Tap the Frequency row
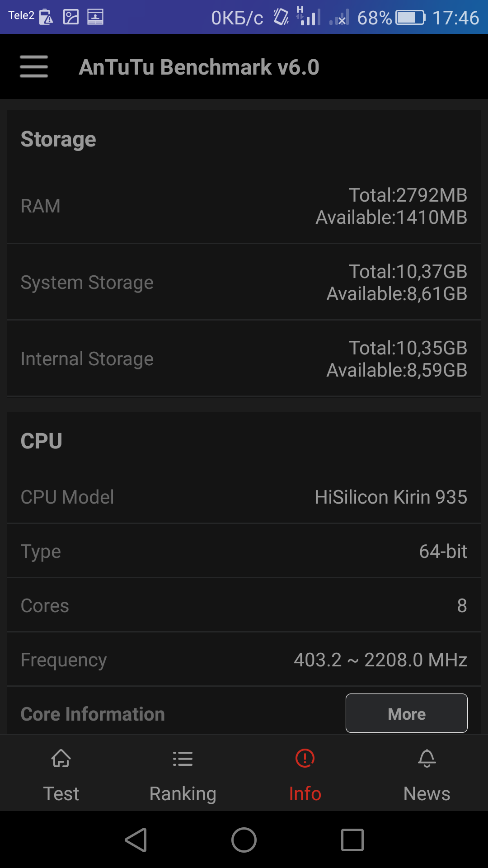The width and height of the screenshot is (488, 868). 244,660
